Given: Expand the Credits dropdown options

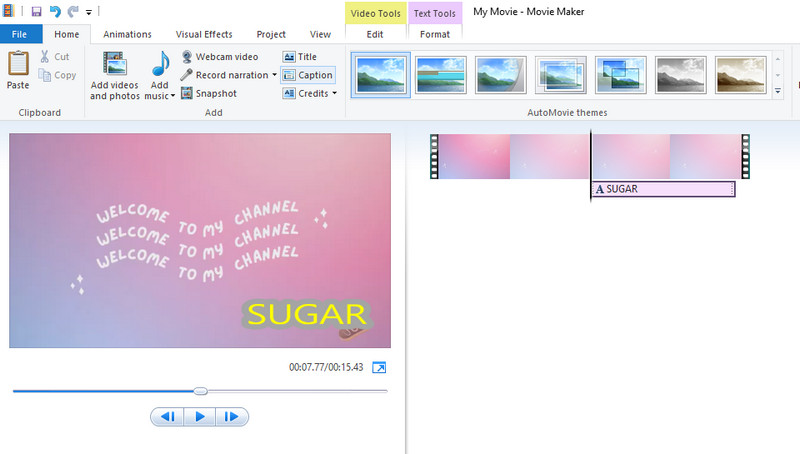Looking at the screenshot, I should [x=334, y=94].
